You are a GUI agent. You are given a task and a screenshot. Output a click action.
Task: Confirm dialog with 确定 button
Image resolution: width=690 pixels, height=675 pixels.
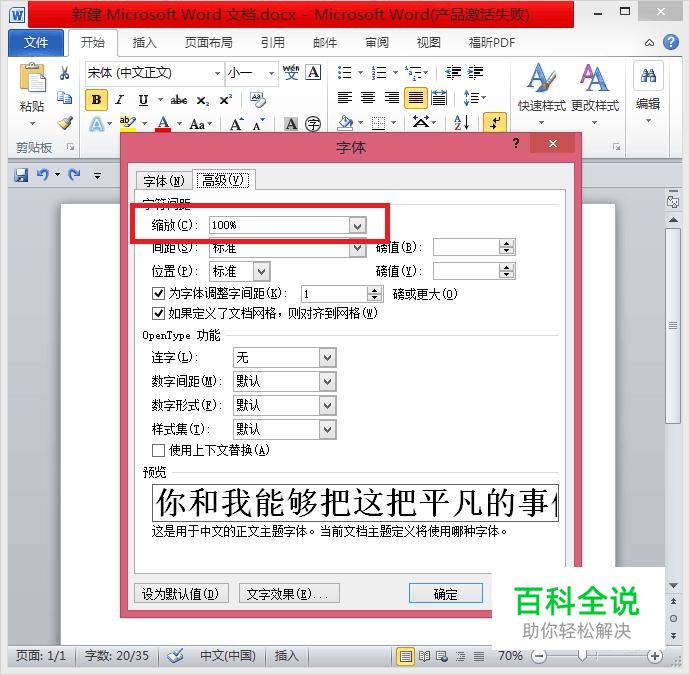click(445, 594)
